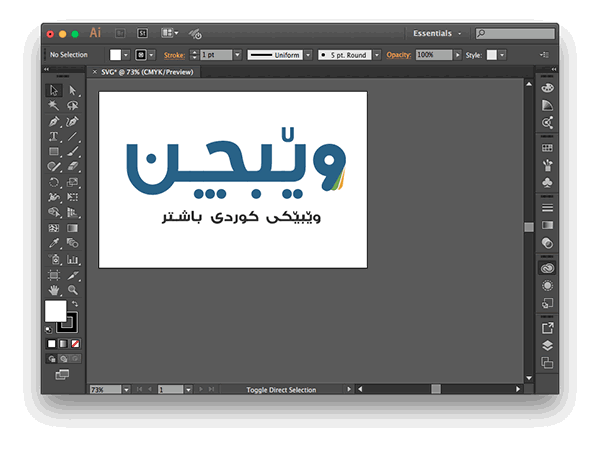Screen dimensions: 600x450
Task: Open the fill color dropdown arrow
Action: (126, 55)
